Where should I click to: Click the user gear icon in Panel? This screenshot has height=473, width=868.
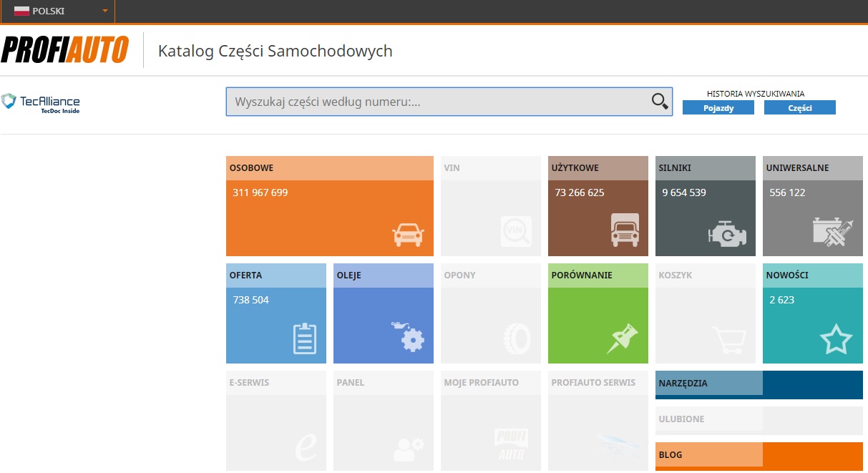409,449
